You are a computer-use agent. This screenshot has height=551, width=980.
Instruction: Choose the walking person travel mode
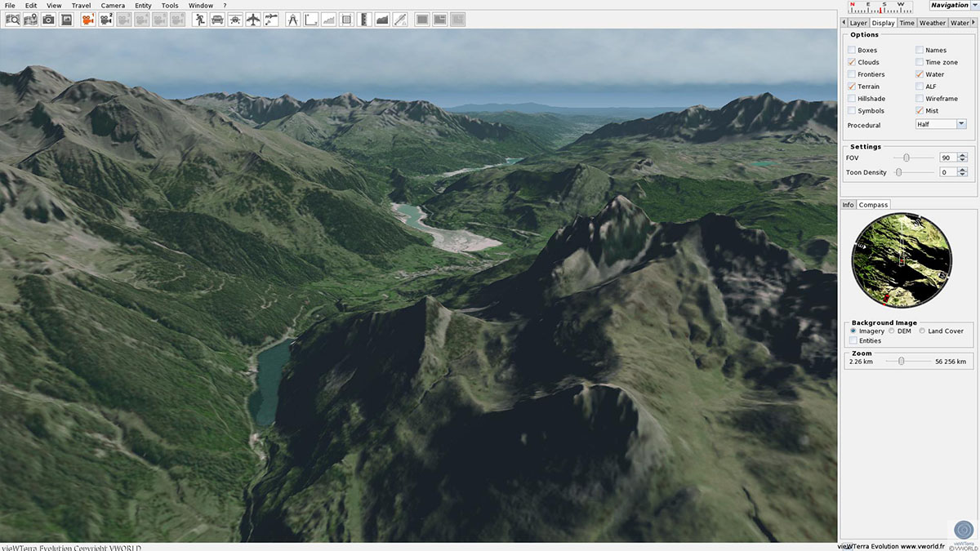(x=200, y=20)
